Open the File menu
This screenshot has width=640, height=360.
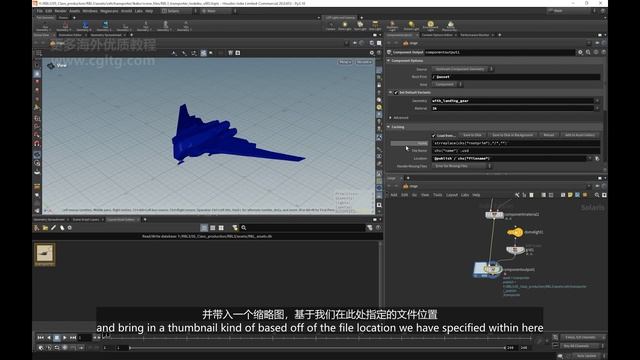(40, 11)
